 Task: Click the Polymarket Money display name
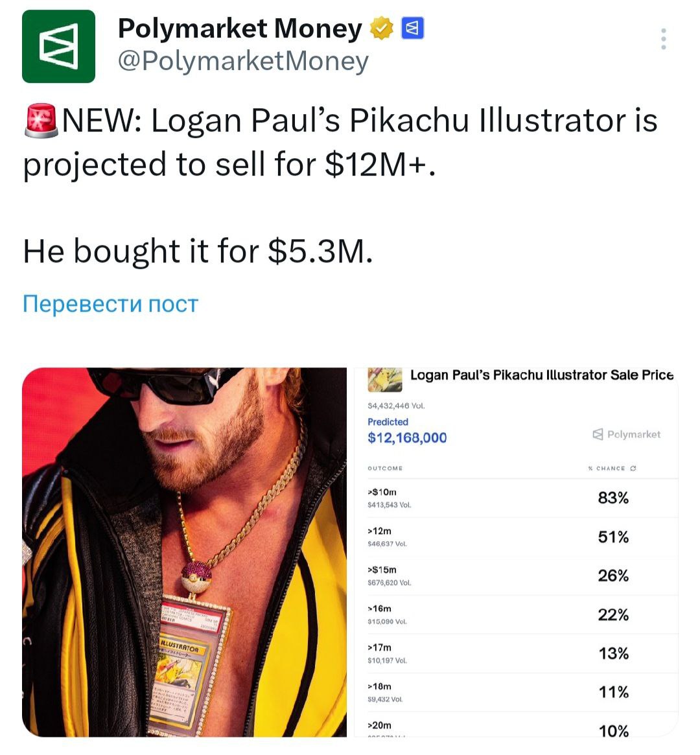point(240,29)
